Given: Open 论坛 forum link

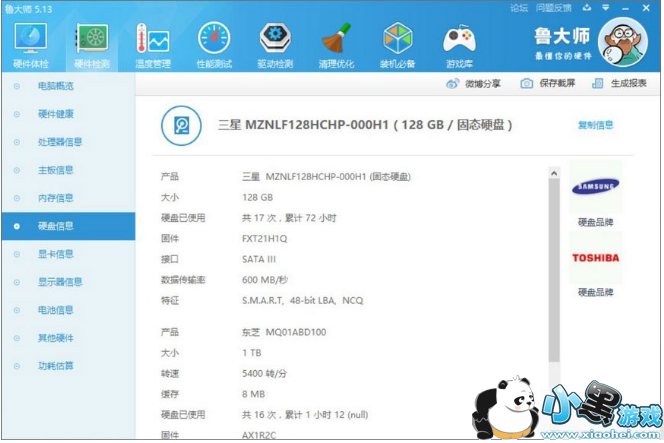Looking at the screenshot, I should pyautogui.click(x=519, y=8).
